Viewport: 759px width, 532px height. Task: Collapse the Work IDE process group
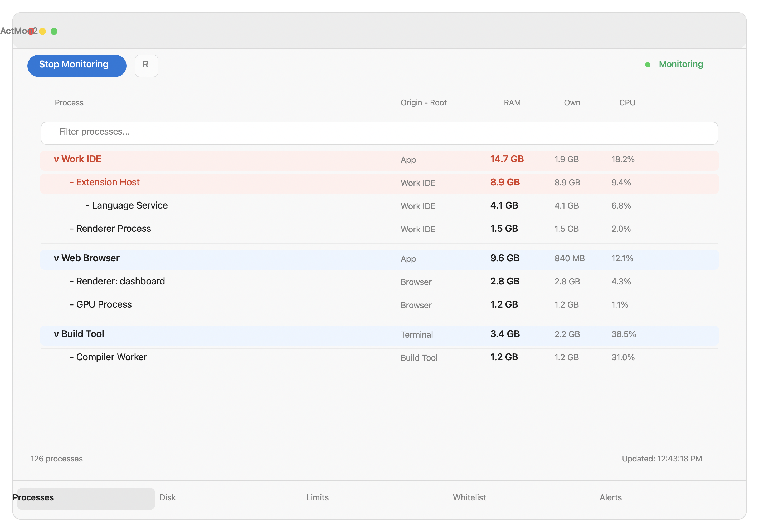pos(56,159)
